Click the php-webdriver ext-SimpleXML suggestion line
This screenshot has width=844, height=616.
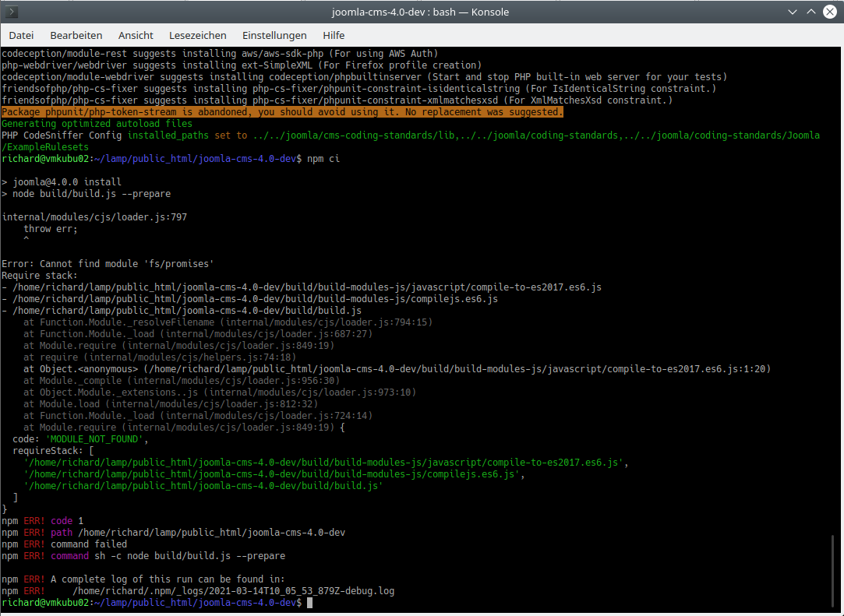(x=242, y=65)
